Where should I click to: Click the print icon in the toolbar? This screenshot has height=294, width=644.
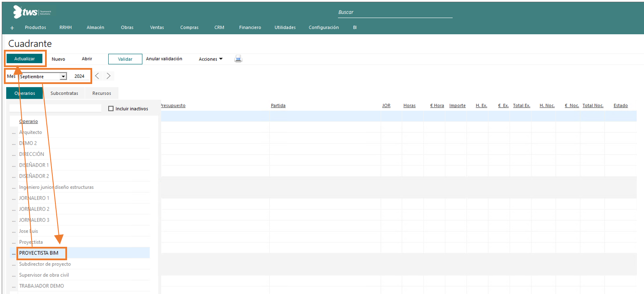(238, 59)
